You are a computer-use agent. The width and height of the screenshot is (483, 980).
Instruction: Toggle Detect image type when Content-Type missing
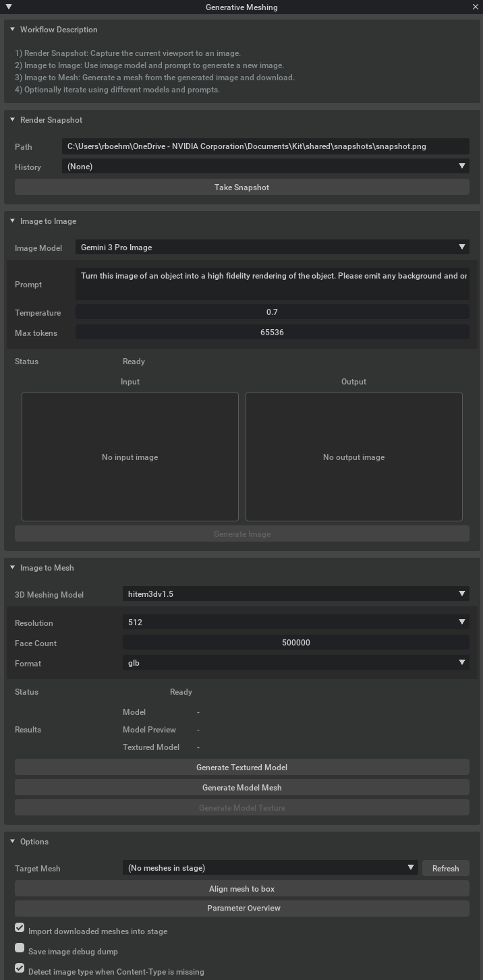coord(20,969)
